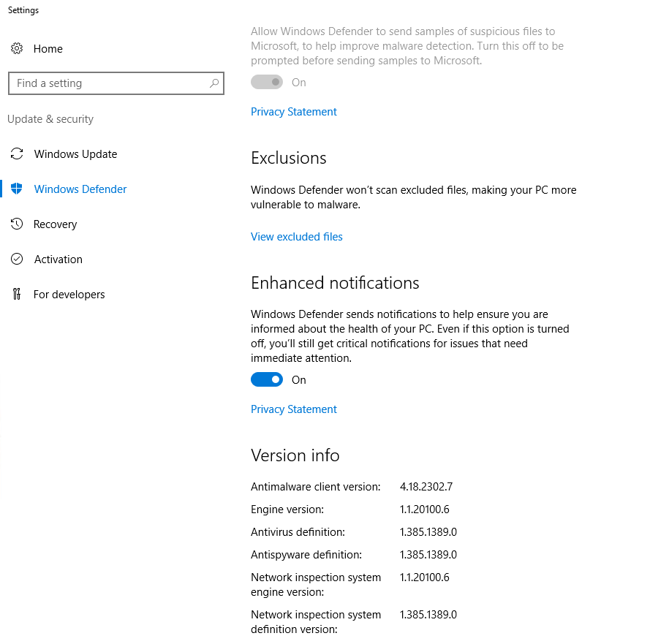Click the For developers tools icon
The height and width of the screenshot is (644, 669).
17,295
